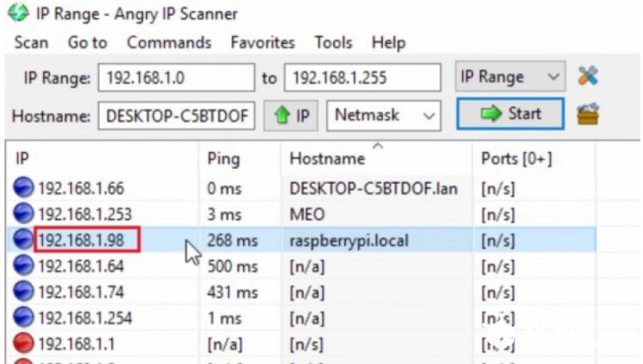Select IP address 192.168.1.98
Screen dimensions: 643x364
82,240
